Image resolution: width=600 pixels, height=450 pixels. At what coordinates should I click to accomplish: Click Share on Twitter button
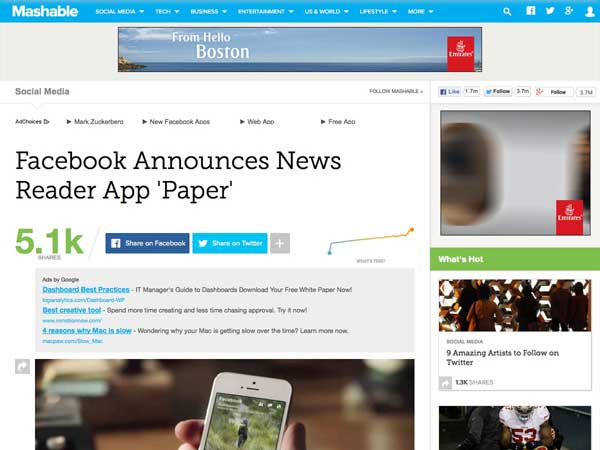click(230, 243)
